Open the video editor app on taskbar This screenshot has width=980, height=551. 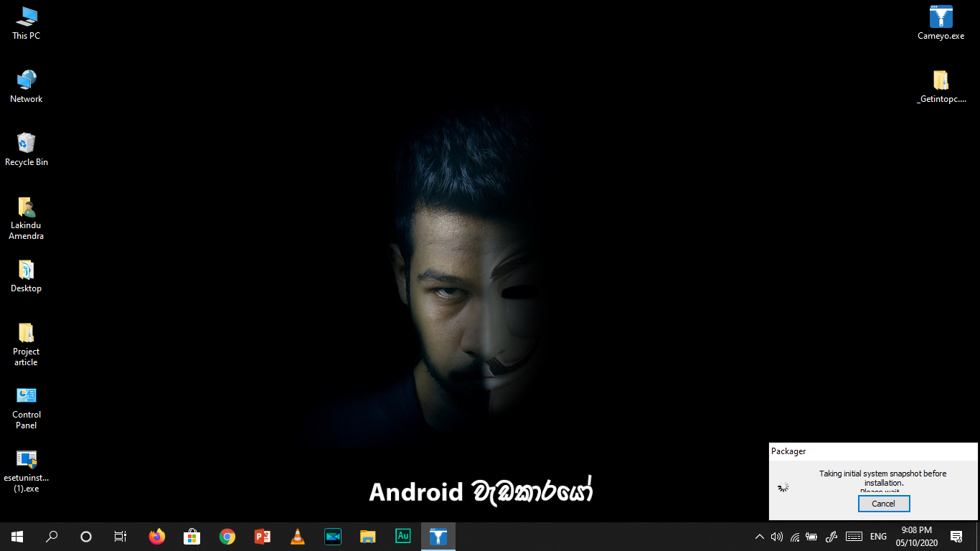[x=332, y=537]
